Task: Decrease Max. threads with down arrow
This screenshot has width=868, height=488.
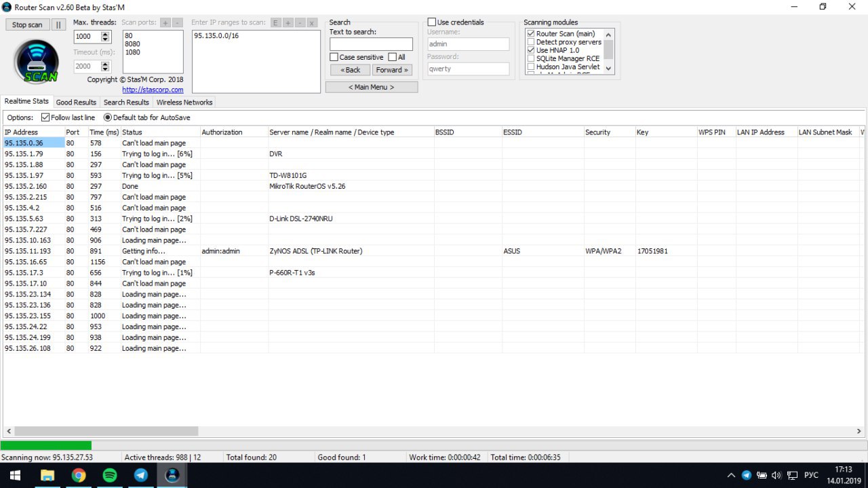Action: click(x=105, y=39)
